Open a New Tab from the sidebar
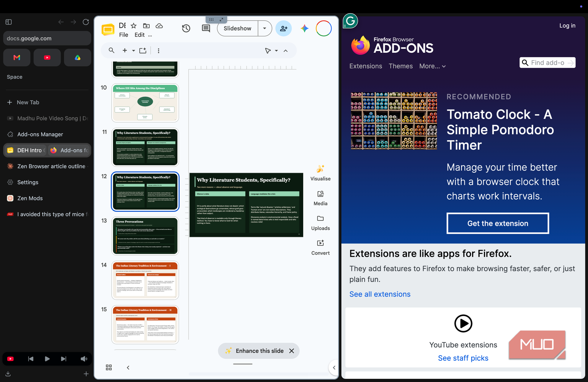 tap(47, 102)
